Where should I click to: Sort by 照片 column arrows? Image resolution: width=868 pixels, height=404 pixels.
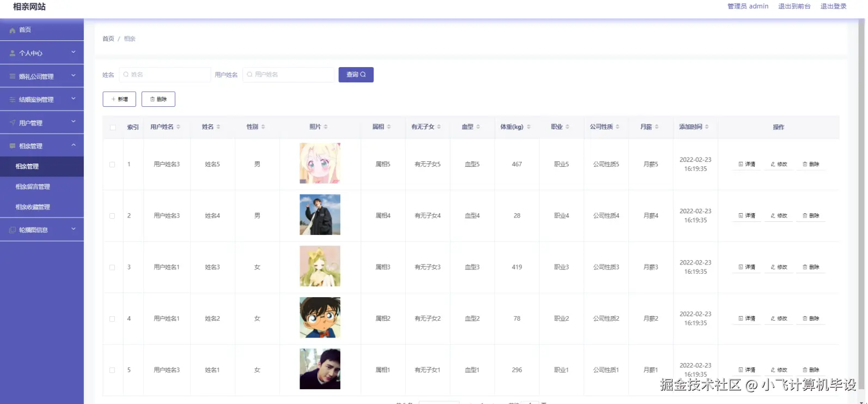[x=326, y=127]
